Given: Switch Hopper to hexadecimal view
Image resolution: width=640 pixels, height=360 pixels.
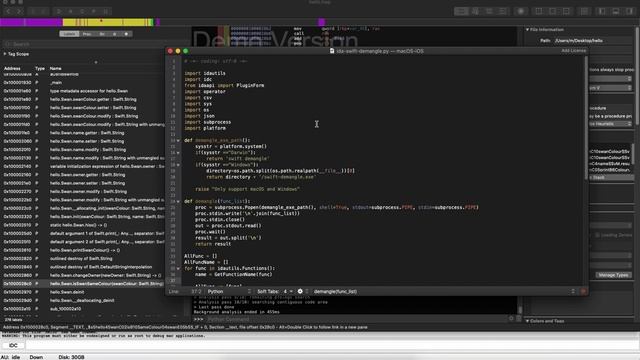Looking at the screenshot, I should pos(503,11).
